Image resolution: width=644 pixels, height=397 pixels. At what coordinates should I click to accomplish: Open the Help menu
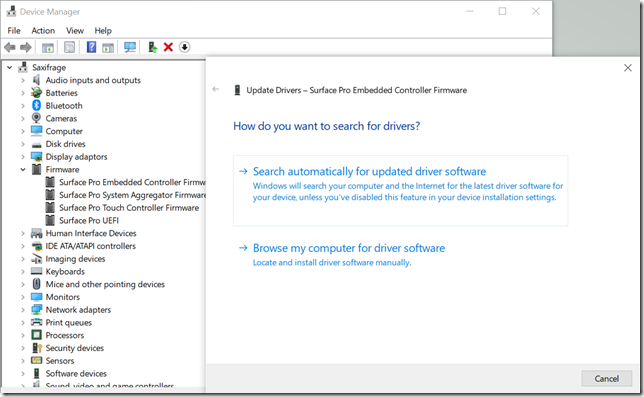(x=103, y=30)
